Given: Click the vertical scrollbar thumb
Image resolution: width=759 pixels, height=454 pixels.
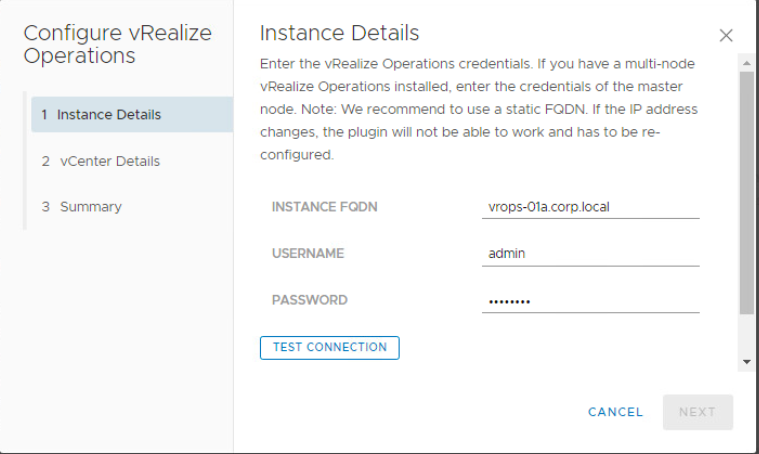Looking at the screenshot, I should 746,190.
